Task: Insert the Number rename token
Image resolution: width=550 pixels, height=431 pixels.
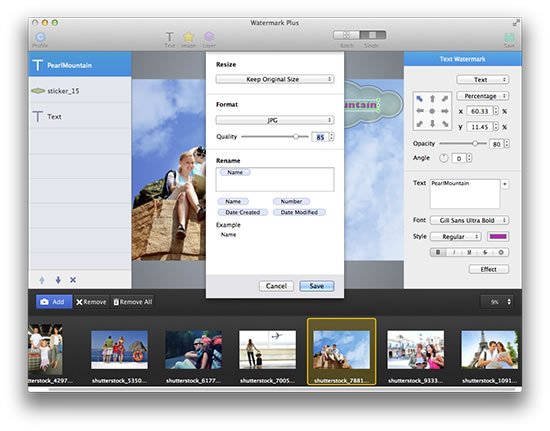Action: (291, 201)
